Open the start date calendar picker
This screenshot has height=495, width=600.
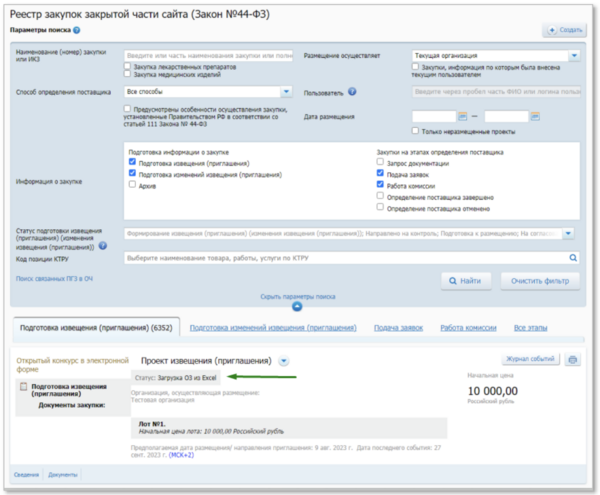click(463, 117)
